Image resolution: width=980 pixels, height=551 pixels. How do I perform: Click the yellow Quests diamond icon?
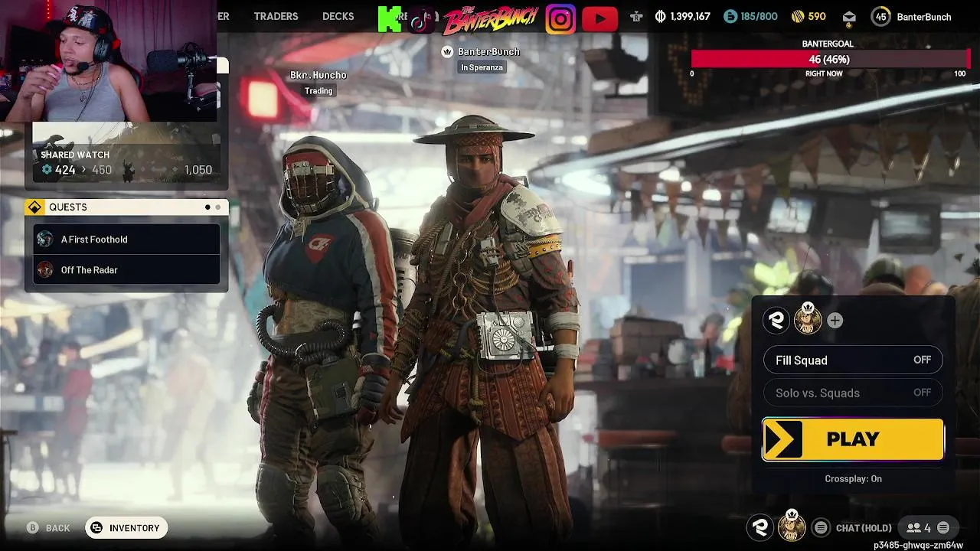coord(35,207)
